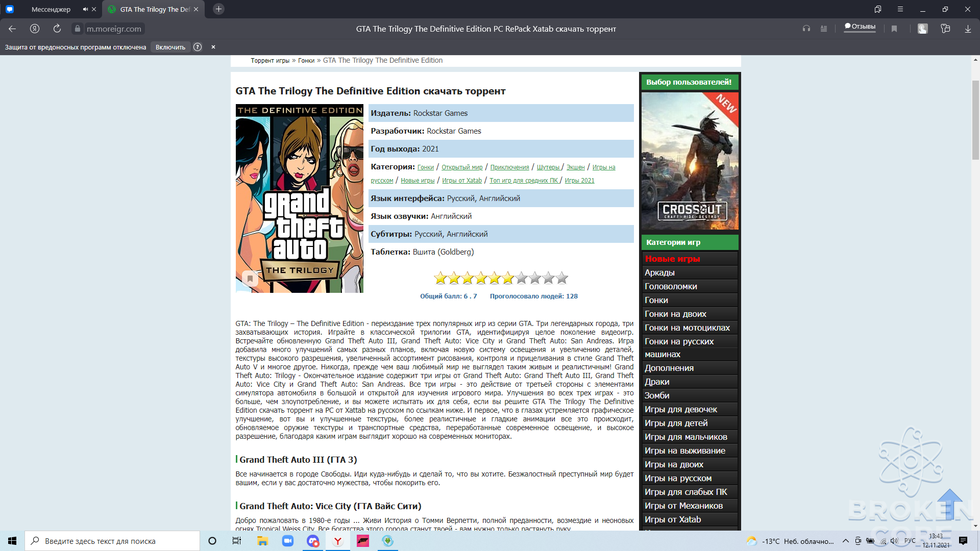This screenshot has height=551, width=980.
Task: Go to Торрент игры breadcrumb link
Action: click(x=270, y=61)
